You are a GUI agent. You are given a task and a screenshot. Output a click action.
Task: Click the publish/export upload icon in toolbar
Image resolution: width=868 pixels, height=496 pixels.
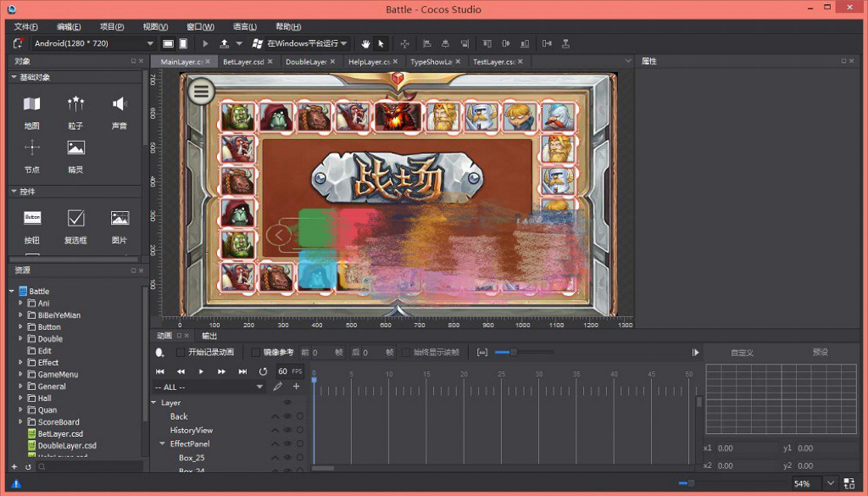224,43
